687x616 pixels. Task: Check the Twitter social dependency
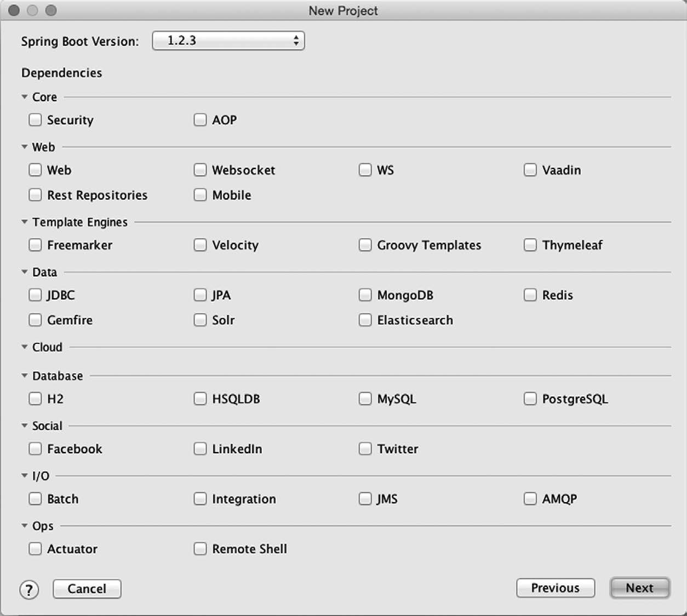365,449
